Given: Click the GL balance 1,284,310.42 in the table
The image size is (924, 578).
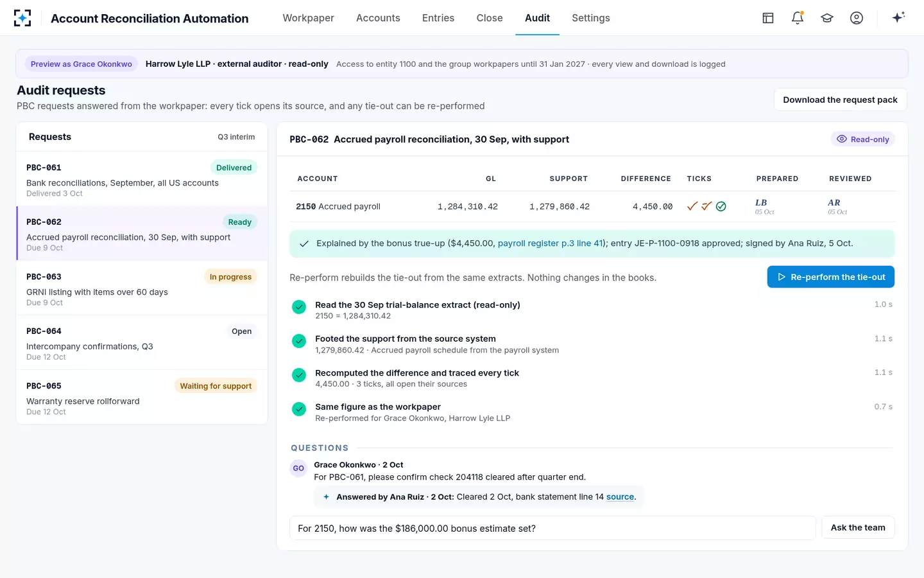Looking at the screenshot, I should tap(468, 207).
